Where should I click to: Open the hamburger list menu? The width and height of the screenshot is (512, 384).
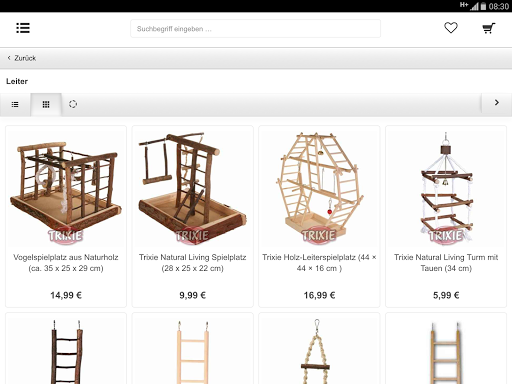click(x=23, y=28)
